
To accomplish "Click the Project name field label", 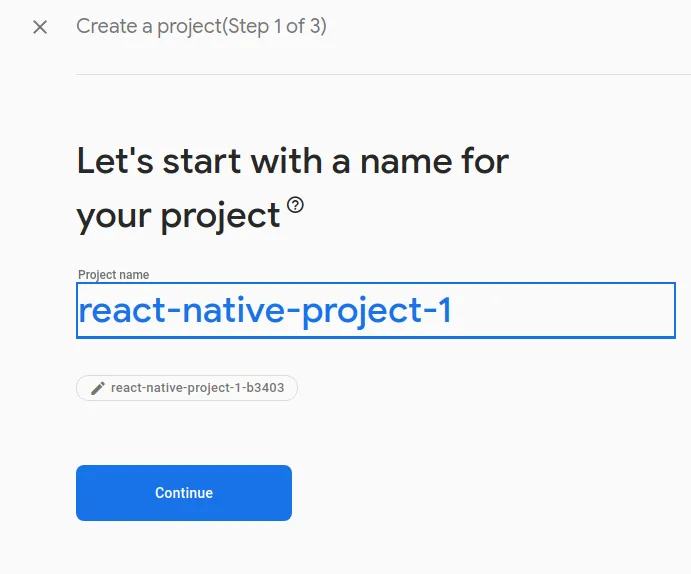I will coord(114,275).
